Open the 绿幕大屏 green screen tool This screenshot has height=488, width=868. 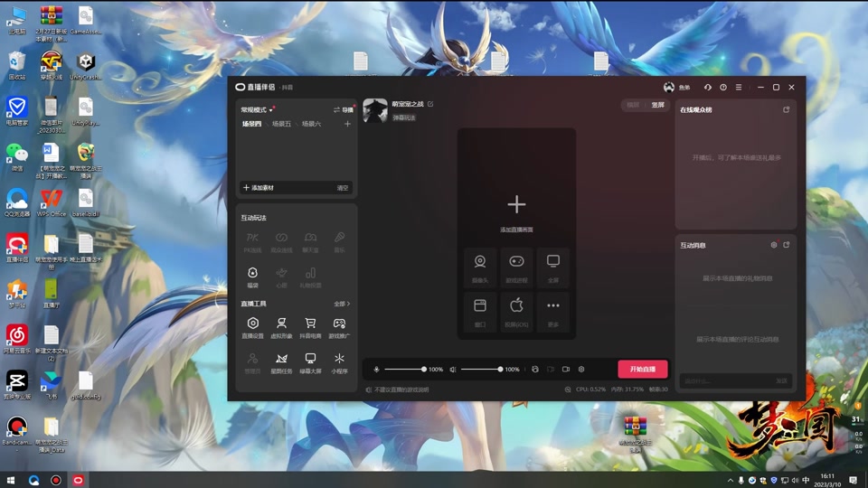coord(310,363)
